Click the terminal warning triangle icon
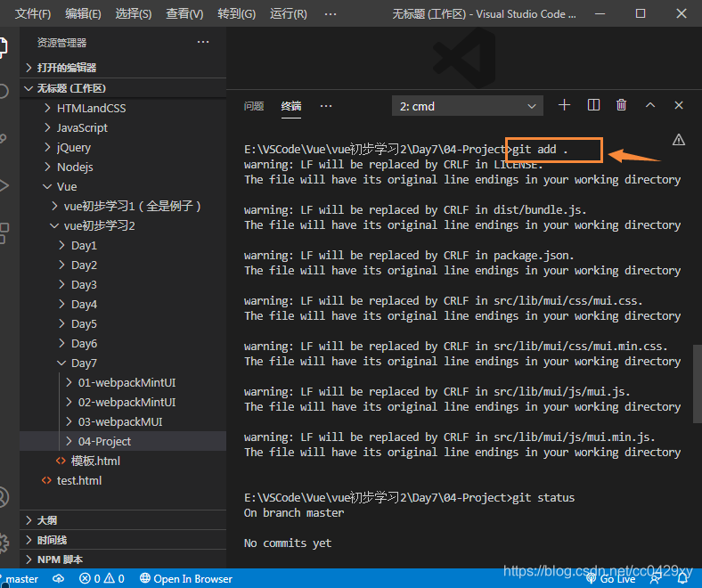Screen dimensions: 702x588 click(x=679, y=140)
